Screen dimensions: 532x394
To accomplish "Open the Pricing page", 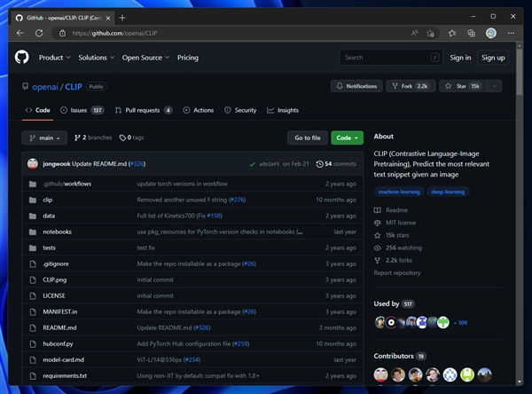I will (x=188, y=58).
